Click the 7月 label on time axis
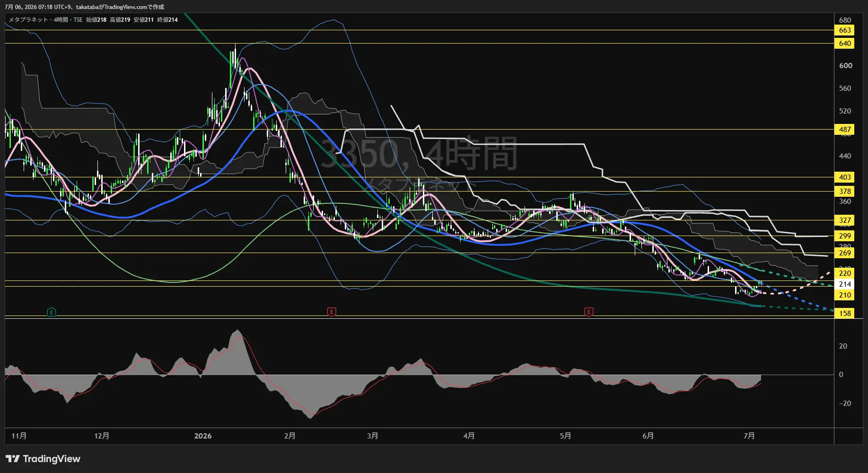 click(x=749, y=436)
